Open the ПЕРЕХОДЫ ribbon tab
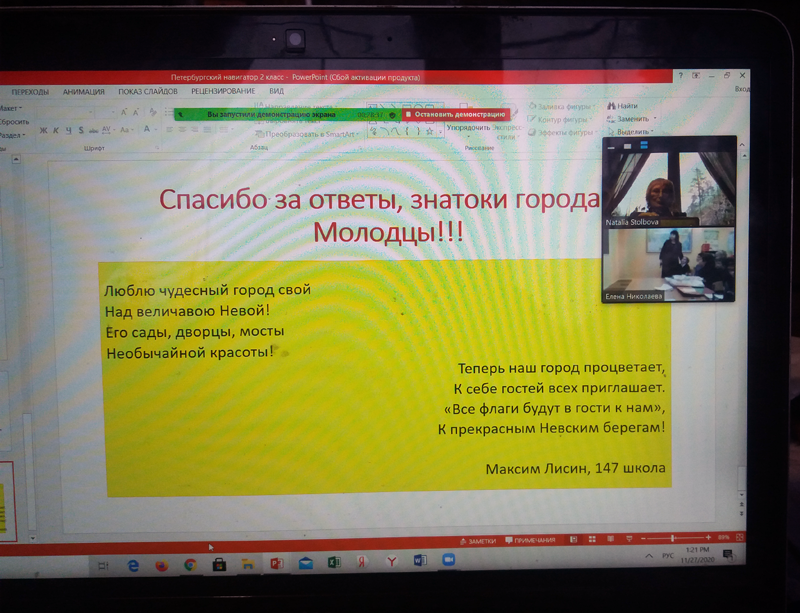 [x=30, y=92]
